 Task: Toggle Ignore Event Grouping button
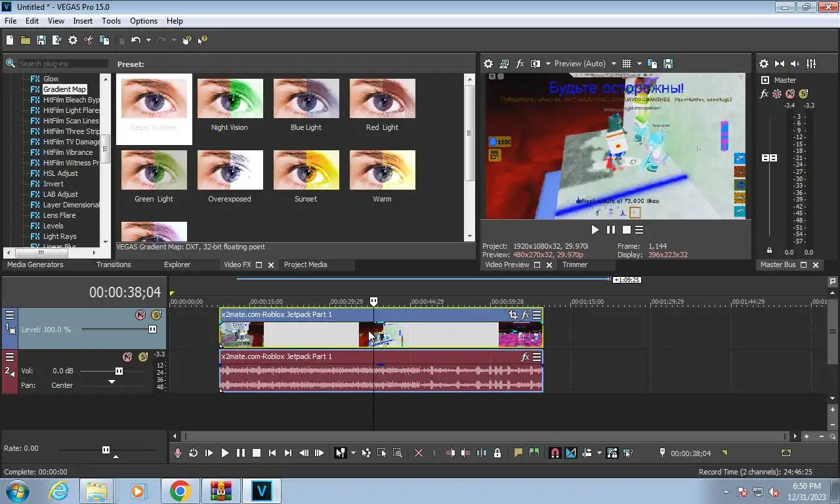628,453
